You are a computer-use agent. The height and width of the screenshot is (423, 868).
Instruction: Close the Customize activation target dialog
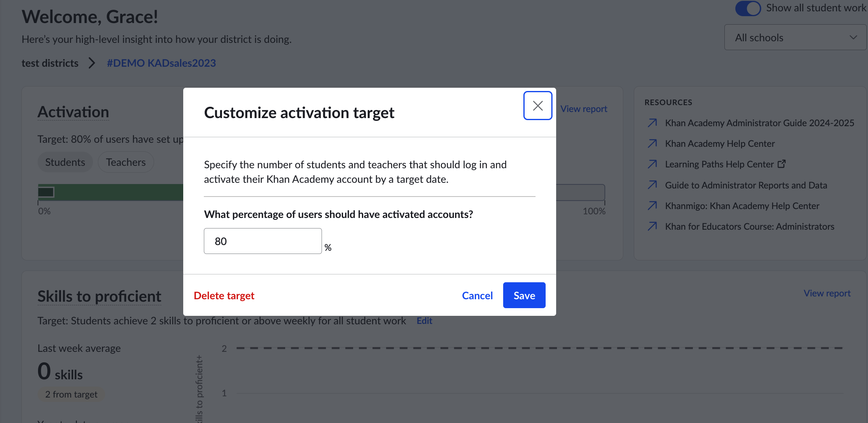point(538,106)
